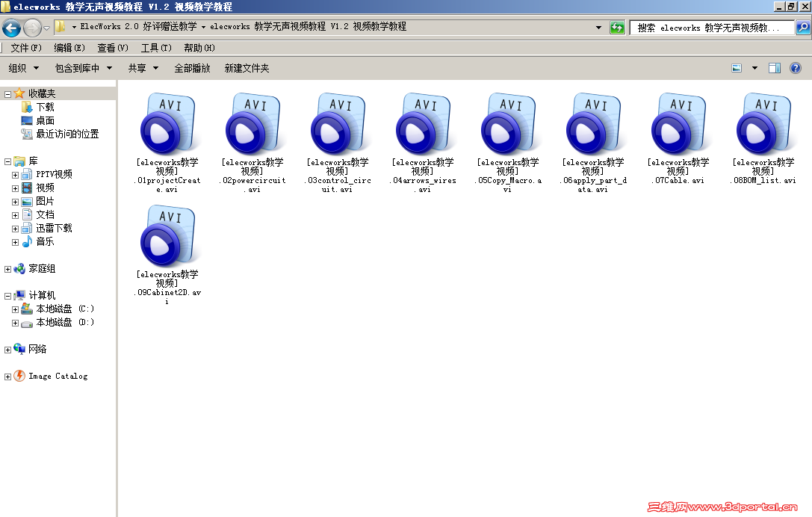Click the search magnifier icon
Image resolution: width=812 pixels, height=517 pixels.
point(803,28)
